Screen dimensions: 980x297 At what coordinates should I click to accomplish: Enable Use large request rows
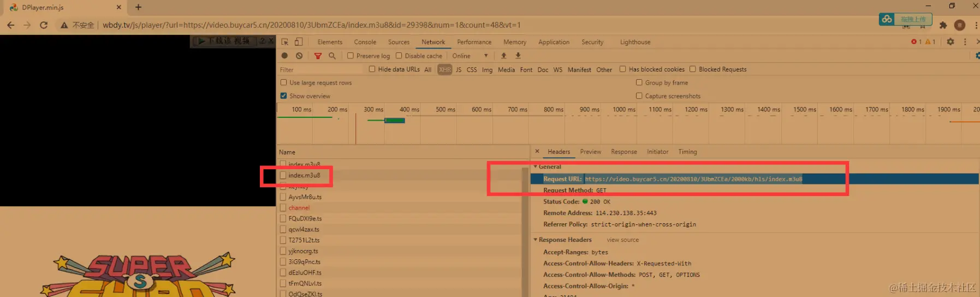click(x=283, y=82)
